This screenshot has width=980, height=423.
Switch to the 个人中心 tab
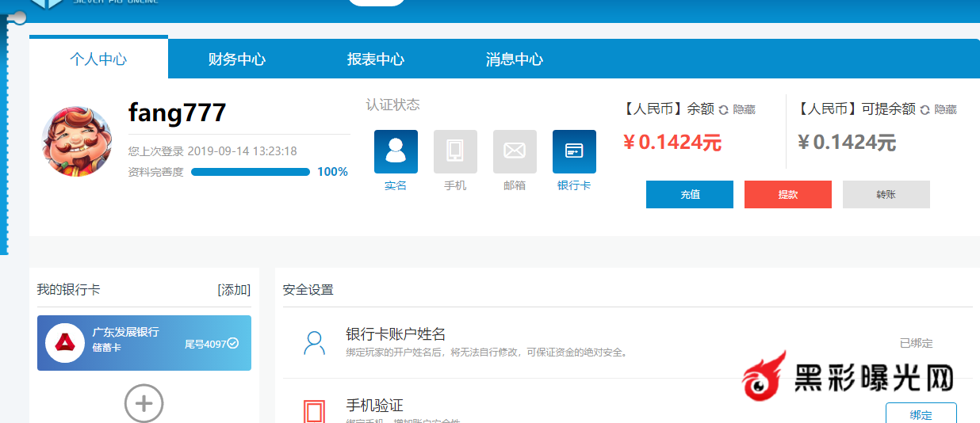click(98, 59)
